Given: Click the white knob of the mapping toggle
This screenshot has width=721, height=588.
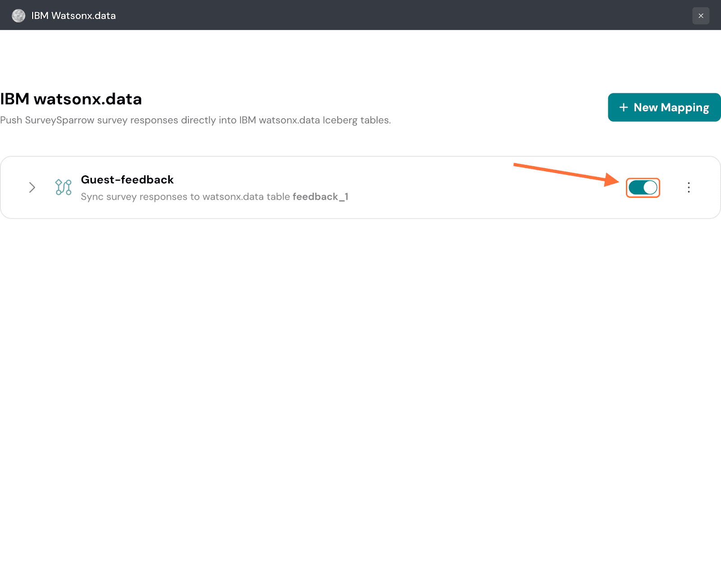Looking at the screenshot, I should [x=650, y=187].
